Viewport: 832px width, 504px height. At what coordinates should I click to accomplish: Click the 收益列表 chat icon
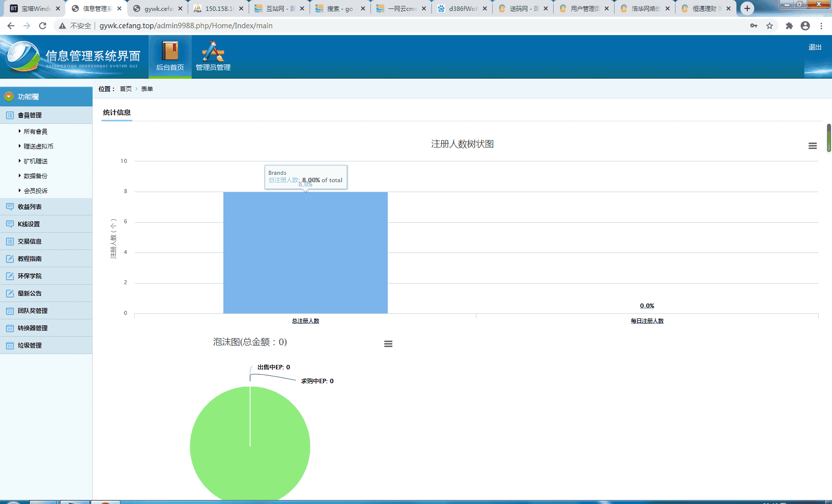(x=10, y=206)
